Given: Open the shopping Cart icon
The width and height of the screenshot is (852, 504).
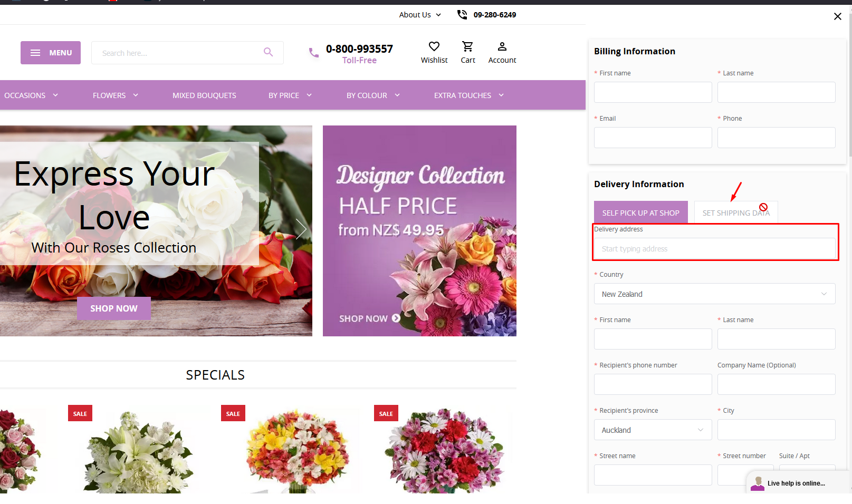Looking at the screenshot, I should pyautogui.click(x=467, y=46).
